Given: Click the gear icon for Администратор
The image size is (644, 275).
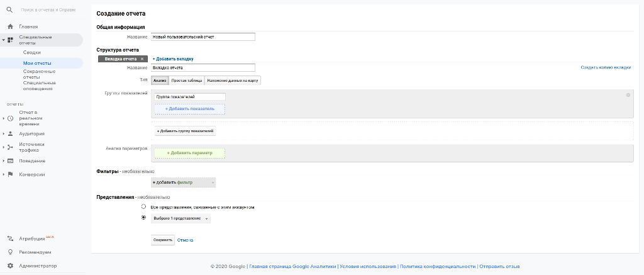Looking at the screenshot, I should pos(10,266).
